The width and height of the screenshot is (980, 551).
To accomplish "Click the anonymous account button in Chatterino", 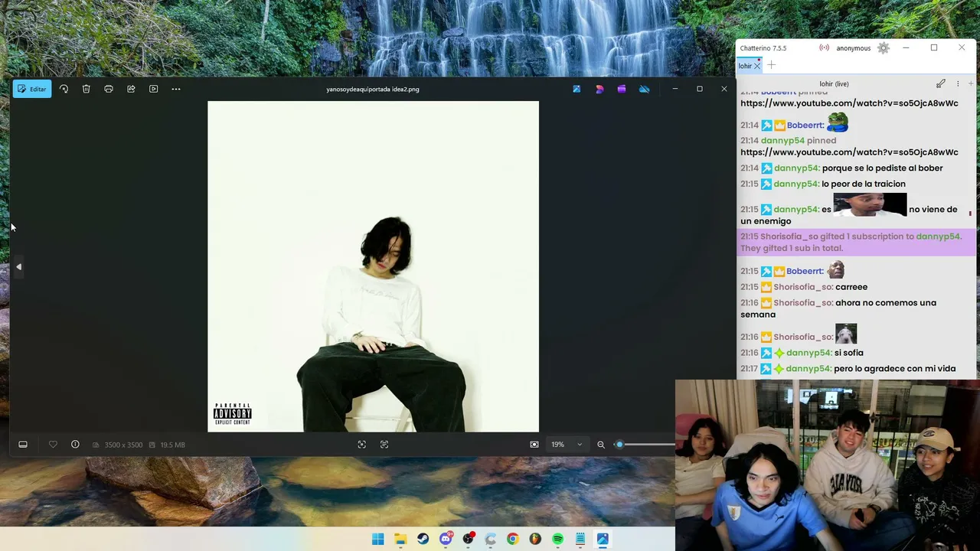I will 854,48.
